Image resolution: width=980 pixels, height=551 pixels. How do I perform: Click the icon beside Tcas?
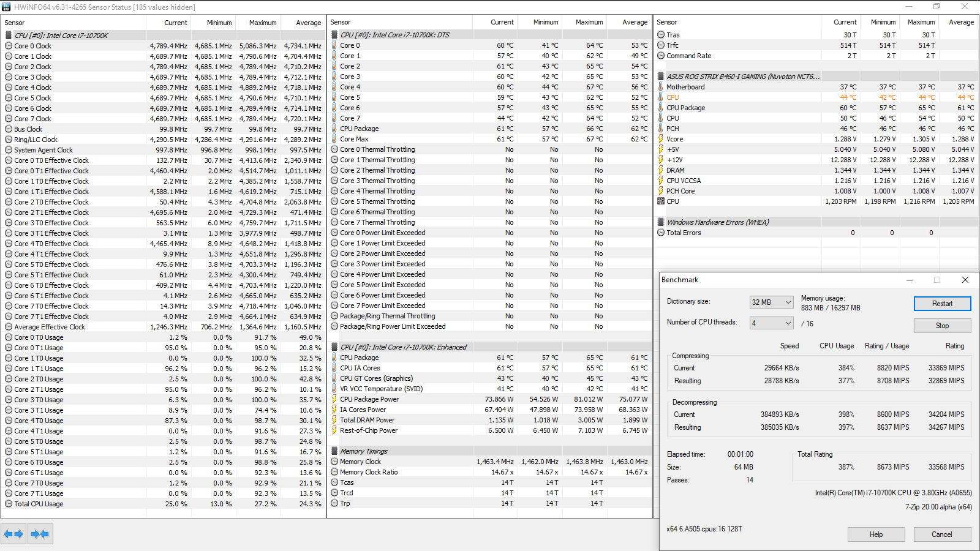(x=334, y=482)
